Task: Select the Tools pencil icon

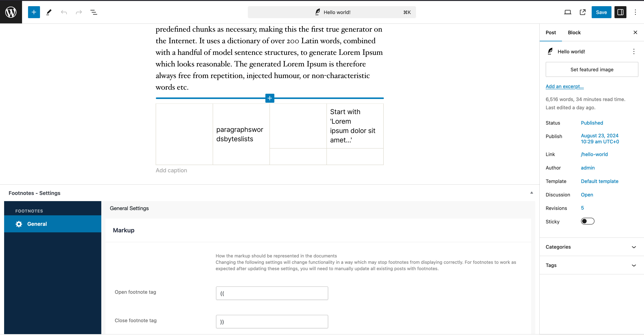Action: 49,12
